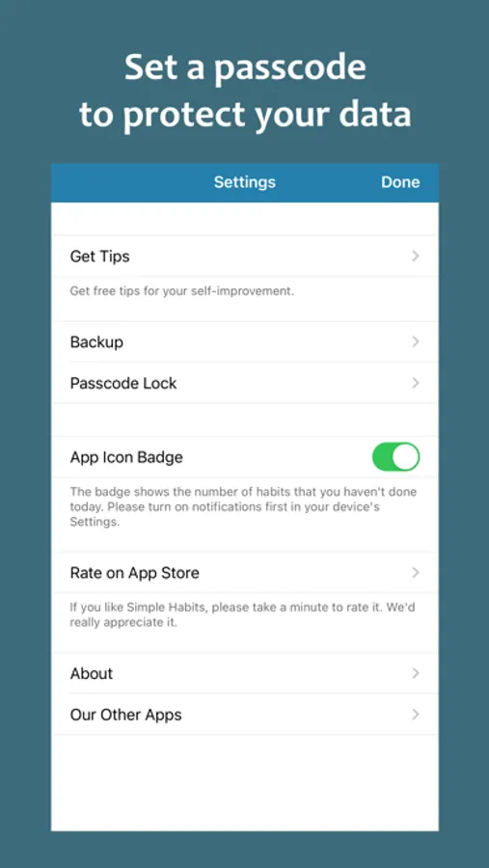Open the About page entry

coord(245,673)
